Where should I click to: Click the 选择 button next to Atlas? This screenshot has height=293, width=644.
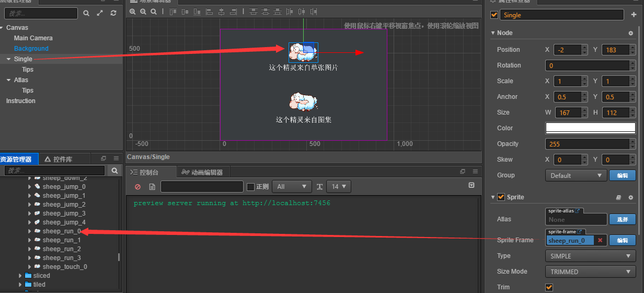622,219
